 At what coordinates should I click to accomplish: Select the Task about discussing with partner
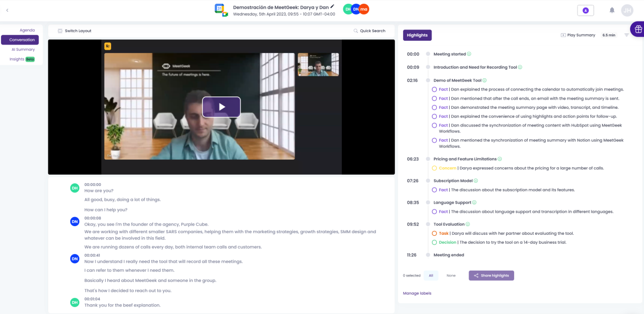click(435, 234)
